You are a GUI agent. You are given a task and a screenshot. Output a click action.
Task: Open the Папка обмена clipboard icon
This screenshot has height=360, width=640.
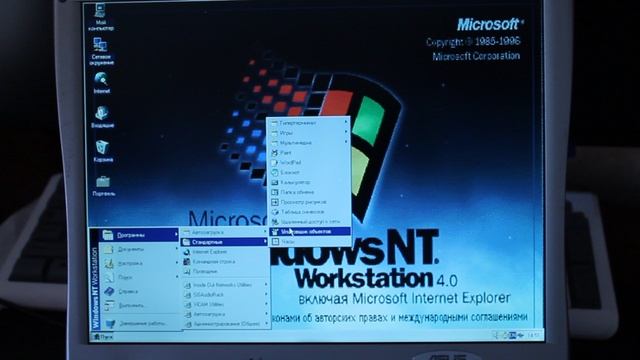coord(275,192)
